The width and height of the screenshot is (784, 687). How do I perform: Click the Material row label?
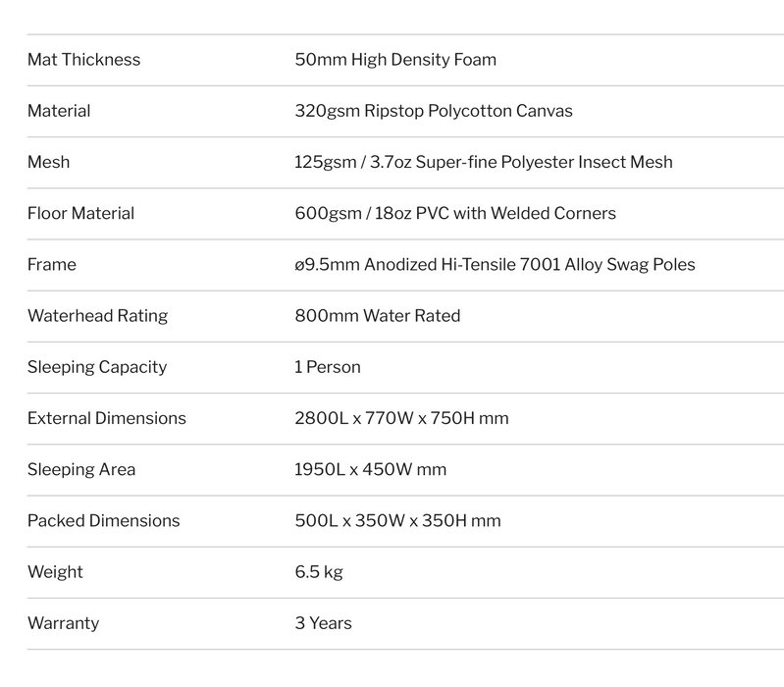point(59,111)
